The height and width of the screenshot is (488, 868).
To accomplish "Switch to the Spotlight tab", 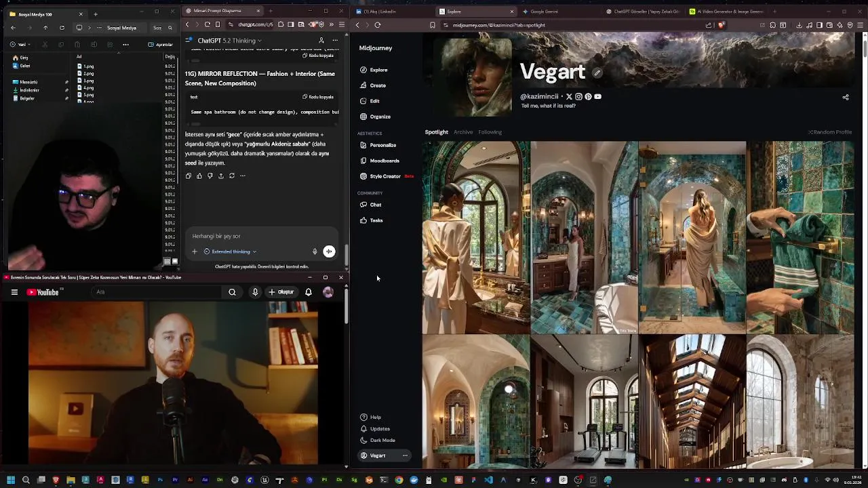I will tap(436, 132).
